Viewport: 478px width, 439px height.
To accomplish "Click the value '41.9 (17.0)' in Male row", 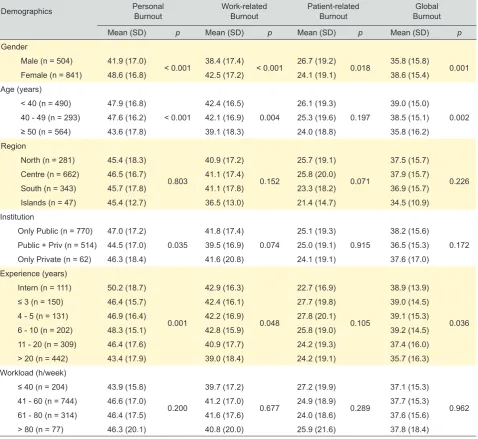I will click(x=127, y=61).
